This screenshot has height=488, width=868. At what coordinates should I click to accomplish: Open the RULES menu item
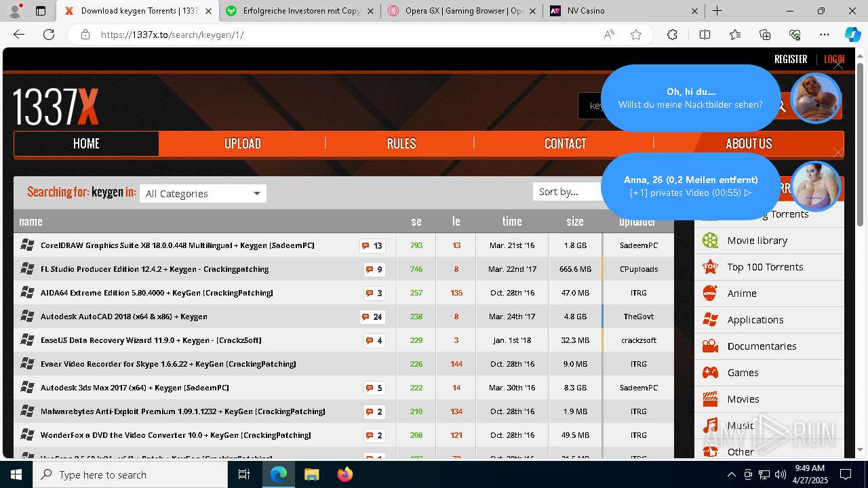point(401,144)
